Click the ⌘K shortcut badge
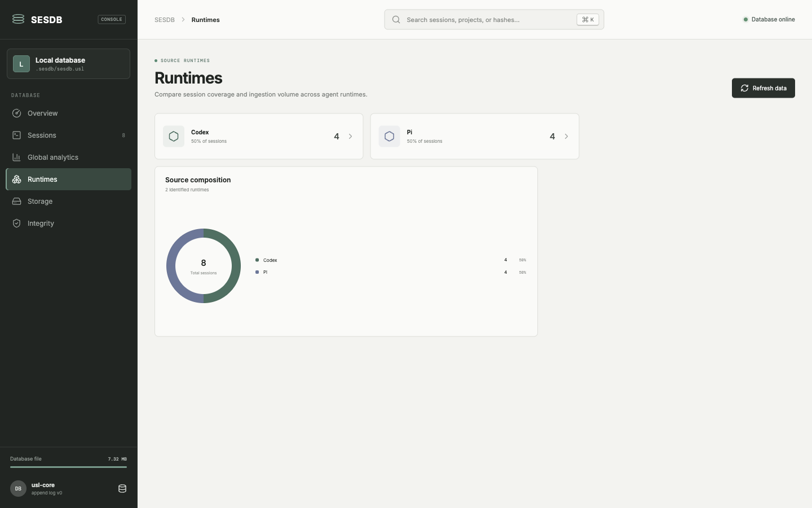812x508 pixels. coord(588,20)
